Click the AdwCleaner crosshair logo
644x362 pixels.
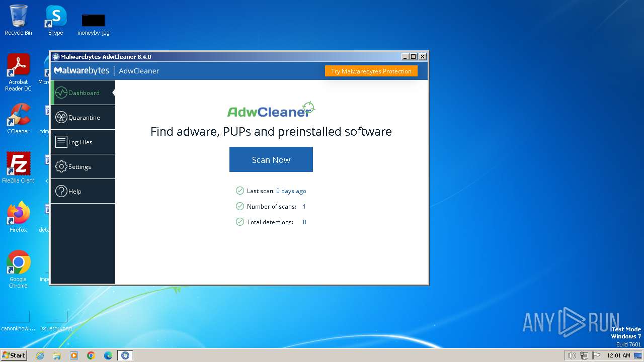pos(271,110)
